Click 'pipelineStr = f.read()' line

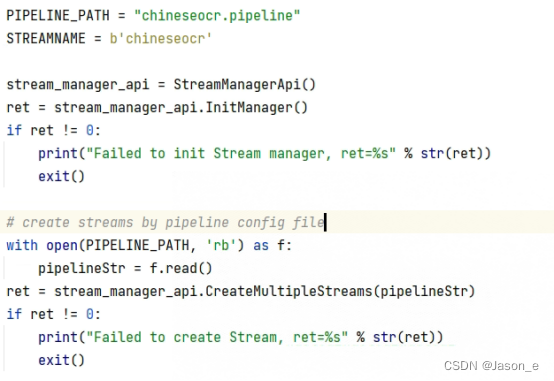coord(125,268)
